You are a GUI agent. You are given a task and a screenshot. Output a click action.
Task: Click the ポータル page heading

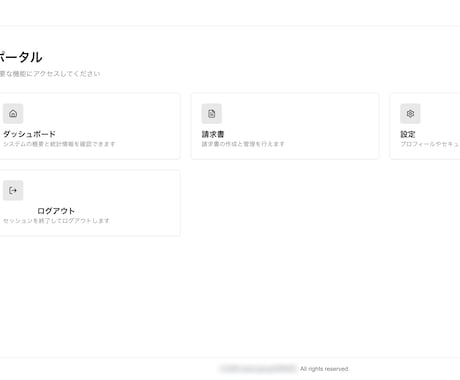coord(21,57)
